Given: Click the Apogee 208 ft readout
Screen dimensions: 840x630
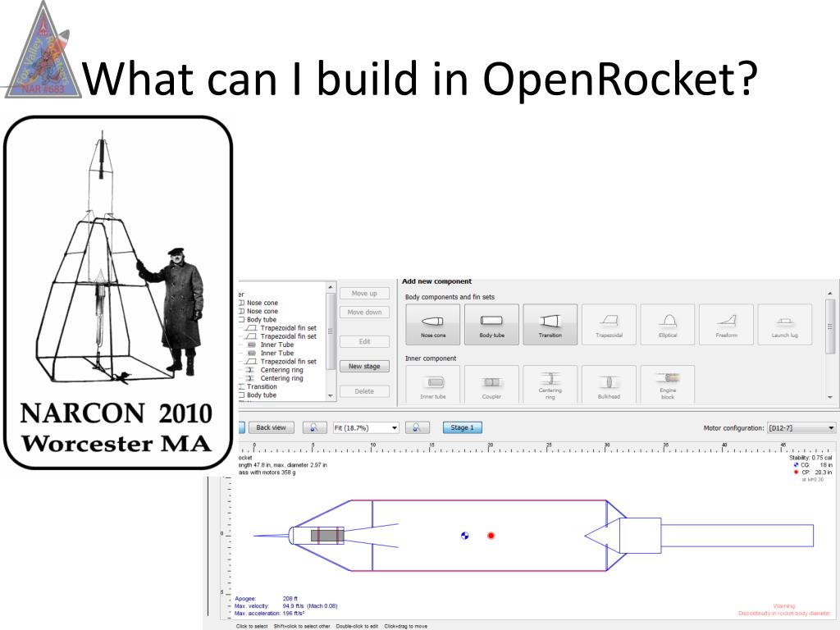Looking at the screenshot, I should coord(266,599).
